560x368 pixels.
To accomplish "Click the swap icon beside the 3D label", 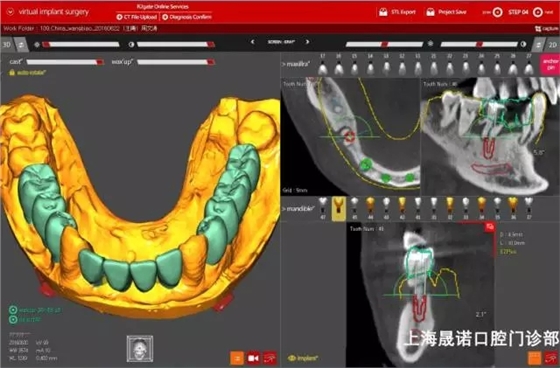I will click(x=21, y=45).
